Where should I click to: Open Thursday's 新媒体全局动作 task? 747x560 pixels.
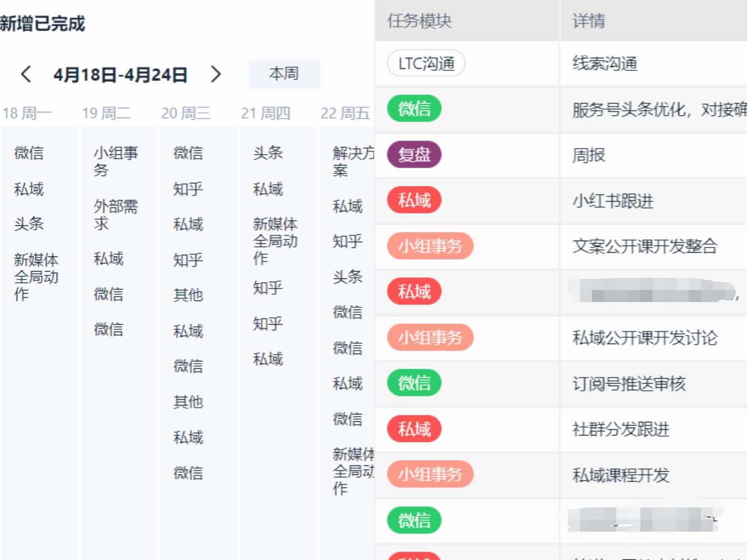(x=275, y=241)
